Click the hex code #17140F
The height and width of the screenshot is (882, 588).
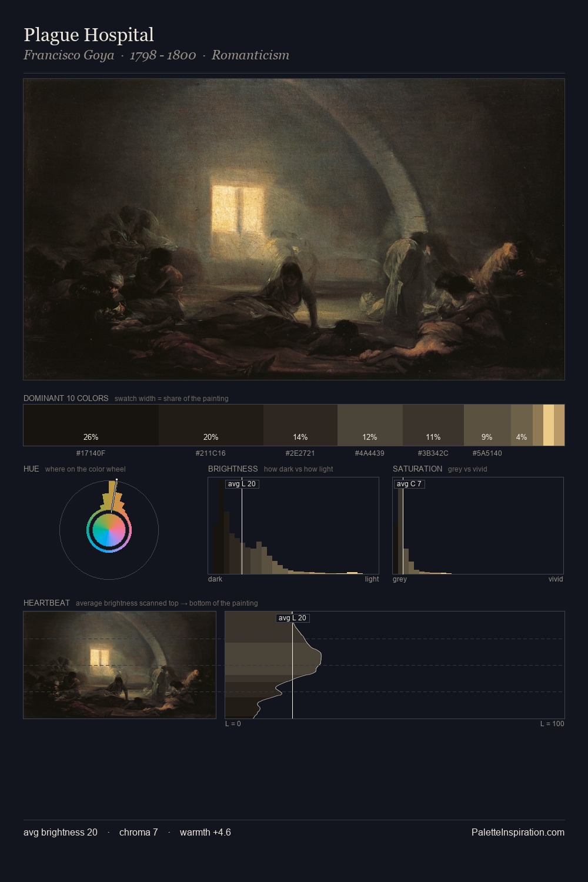(x=91, y=453)
